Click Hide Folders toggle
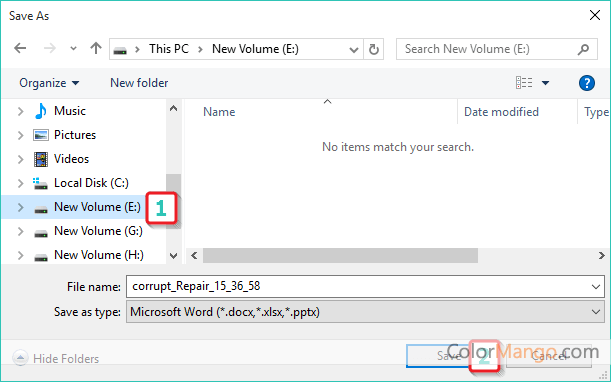Image resolution: width=611 pixels, height=382 pixels. [56, 358]
